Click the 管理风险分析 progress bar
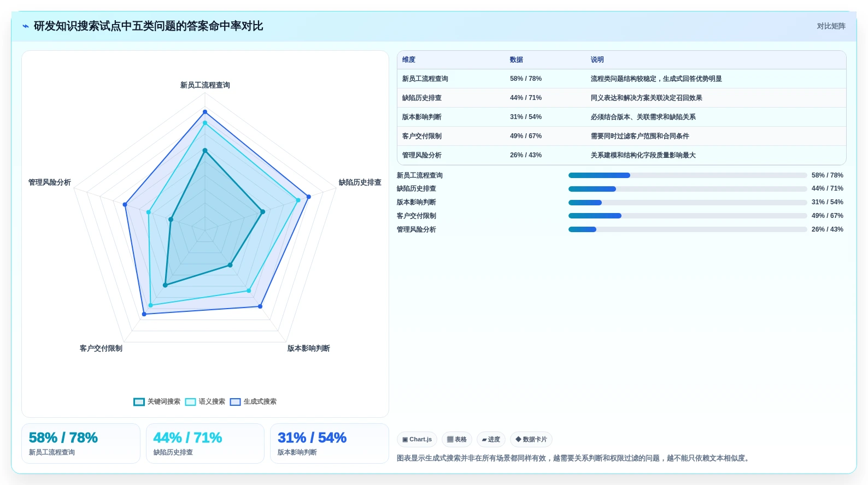 [688, 229]
